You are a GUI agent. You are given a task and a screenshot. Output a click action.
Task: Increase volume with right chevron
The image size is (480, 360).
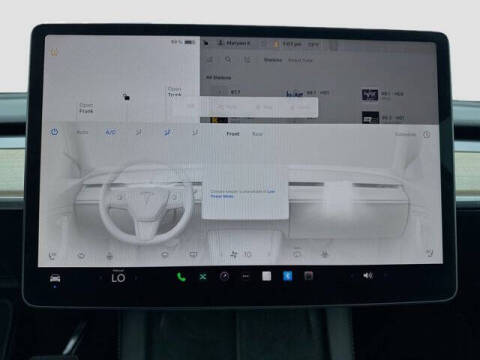(x=386, y=275)
